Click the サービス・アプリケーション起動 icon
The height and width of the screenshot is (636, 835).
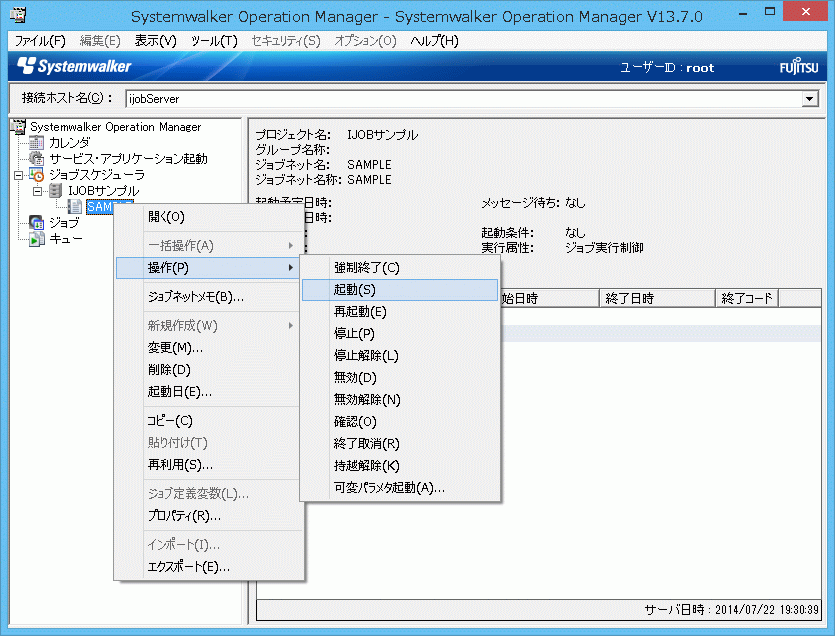pos(36,159)
